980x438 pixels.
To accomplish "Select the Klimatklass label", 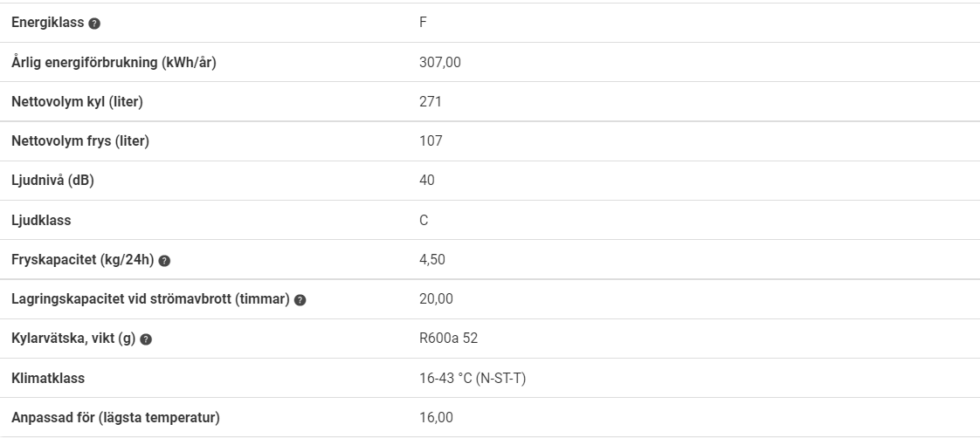I will click(x=48, y=378).
